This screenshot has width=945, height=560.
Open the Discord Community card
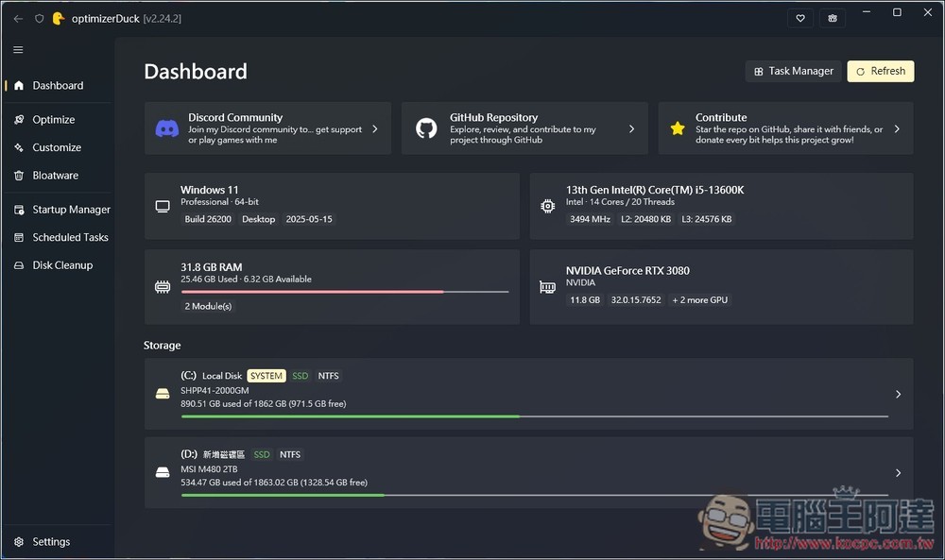(x=267, y=128)
